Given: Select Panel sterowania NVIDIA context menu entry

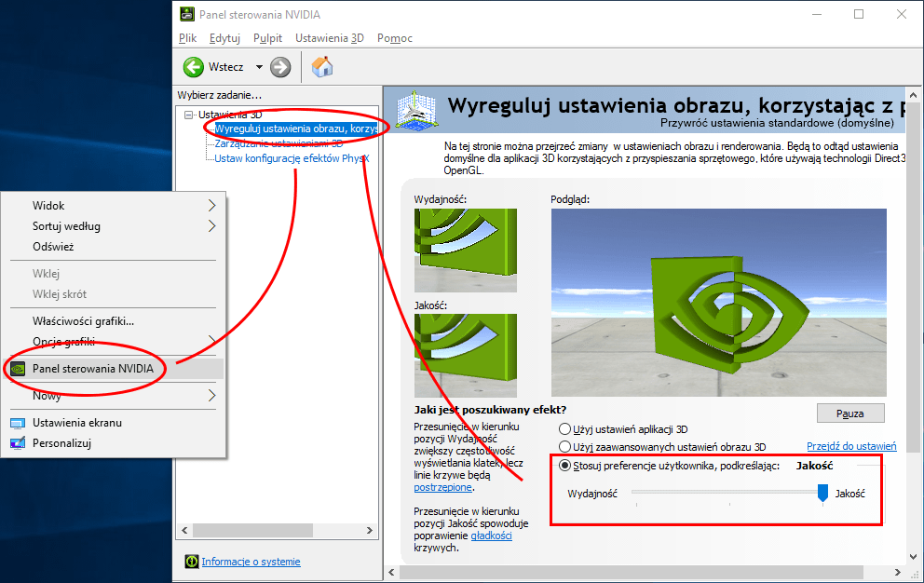Looking at the screenshot, I should [x=113, y=369].
